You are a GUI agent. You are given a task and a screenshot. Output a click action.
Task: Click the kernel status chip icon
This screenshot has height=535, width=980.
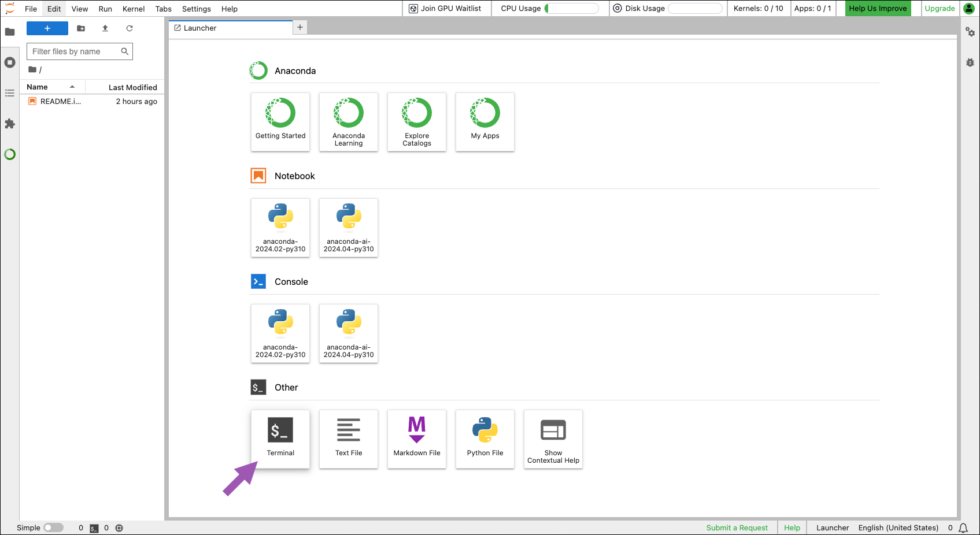pos(119,528)
